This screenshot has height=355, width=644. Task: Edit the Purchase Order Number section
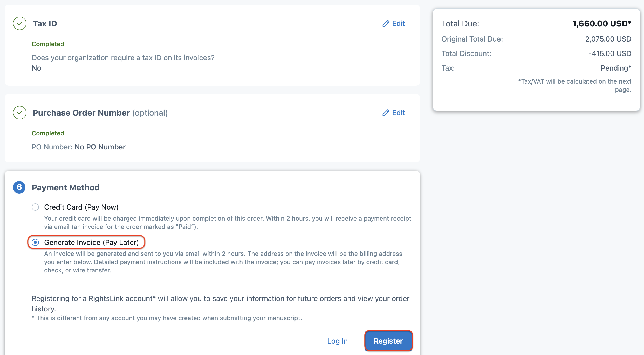pyautogui.click(x=398, y=113)
